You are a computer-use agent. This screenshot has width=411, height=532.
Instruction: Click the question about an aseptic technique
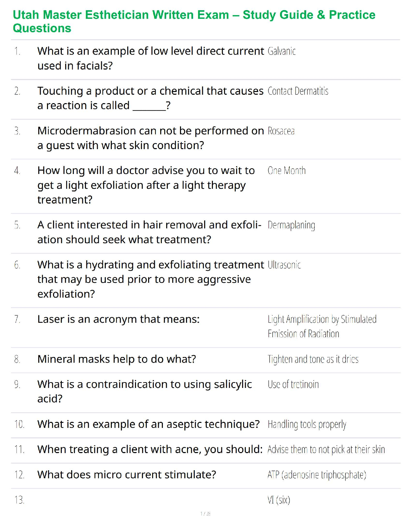[148, 424]
